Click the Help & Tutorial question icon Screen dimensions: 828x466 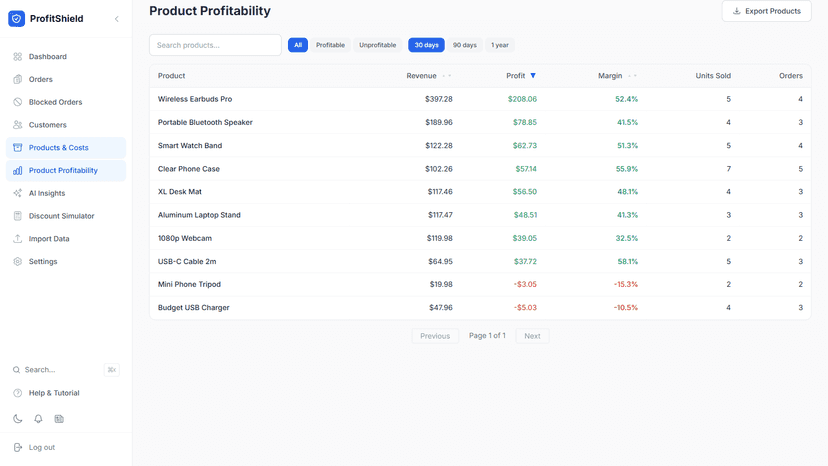(x=17, y=393)
